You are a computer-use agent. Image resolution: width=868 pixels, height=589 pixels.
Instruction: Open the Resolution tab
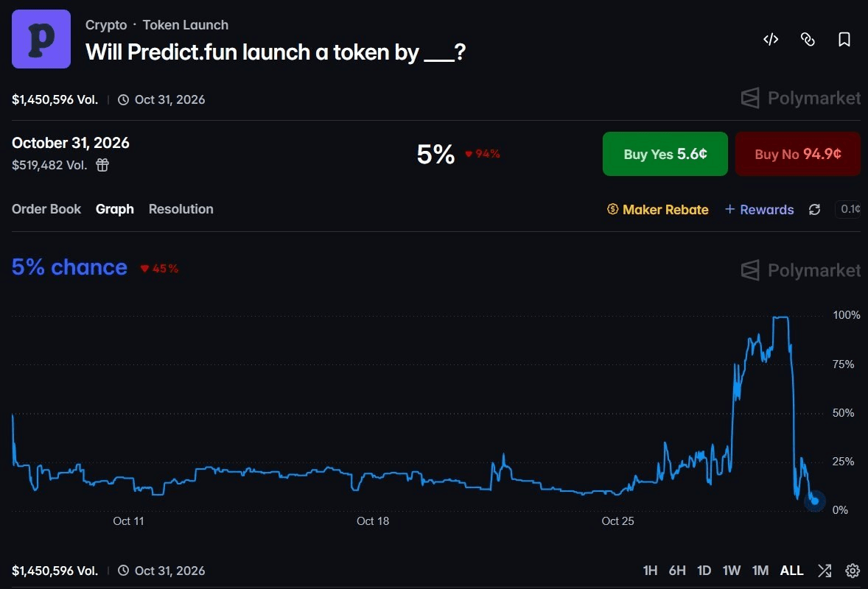[181, 209]
